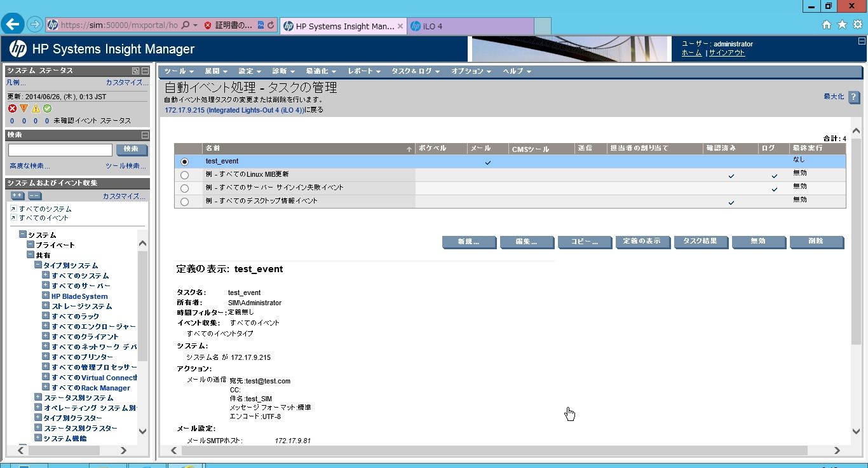Click the address bar search magnifier
The height and width of the screenshot is (468, 868).
(x=185, y=25)
